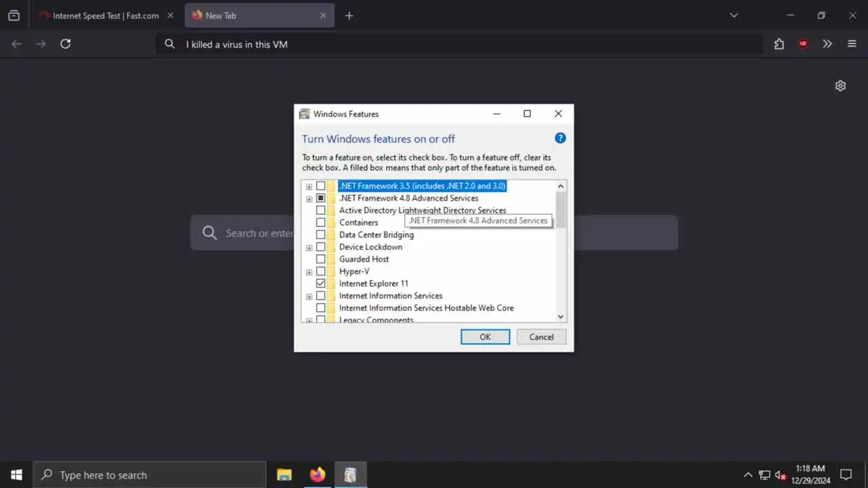
Task: Check Internet Information Services box
Action: click(321, 296)
